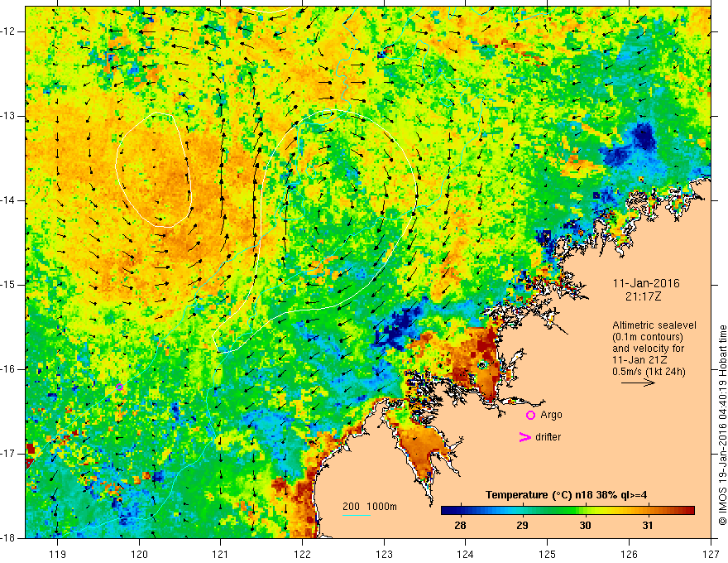Click the color bar value '30'
This screenshot has width=728, height=563.
pyautogui.click(x=585, y=526)
